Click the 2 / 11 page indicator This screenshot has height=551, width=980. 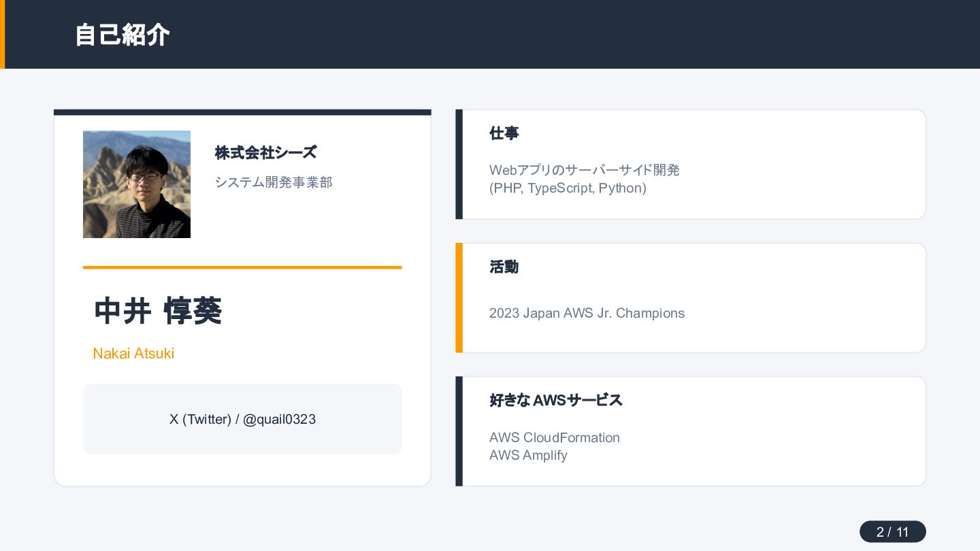pyautogui.click(x=893, y=532)
